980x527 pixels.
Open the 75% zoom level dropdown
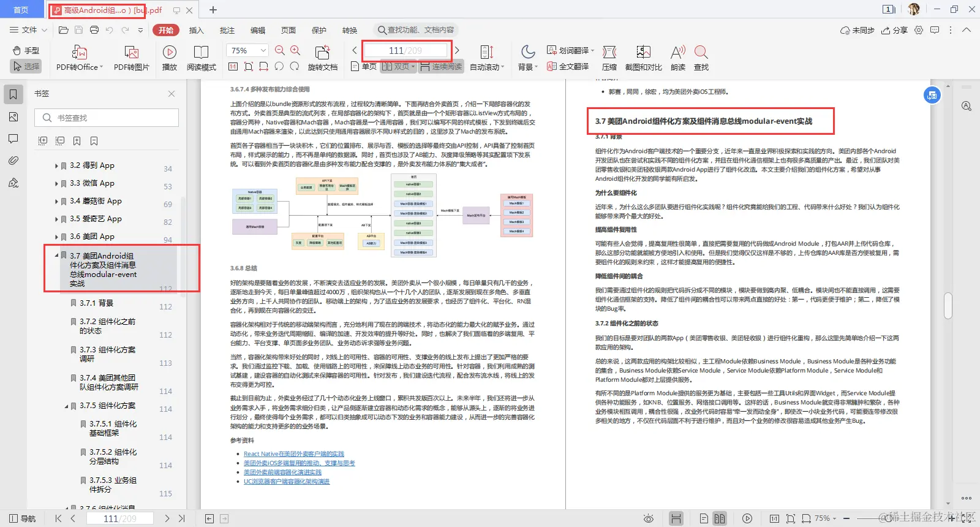coord(247,50)
